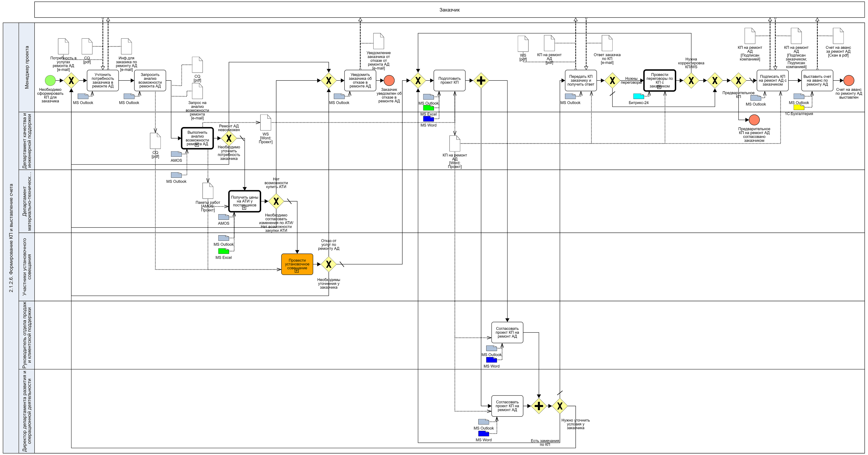Click task 'Уведомить заказчика об отказе в ремонте АД'
Image resolution: width=868 pixels, height=455 pixels.
point(360,80)
